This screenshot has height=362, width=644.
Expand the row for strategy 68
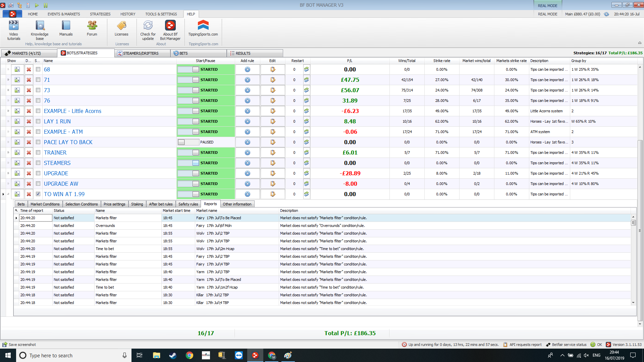[x=8, y=69]
